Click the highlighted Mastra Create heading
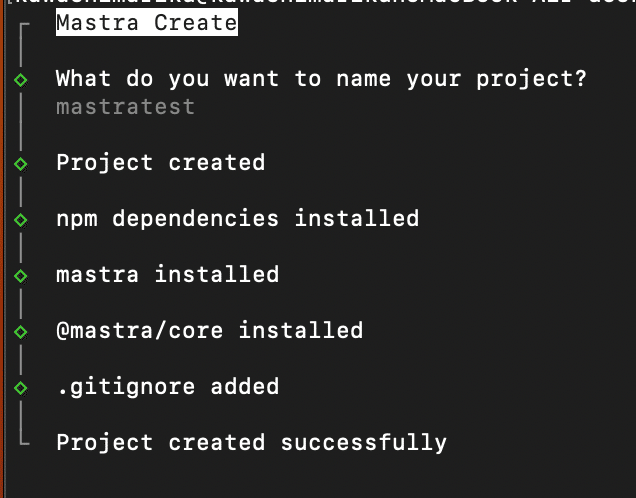 coord(146,23)
